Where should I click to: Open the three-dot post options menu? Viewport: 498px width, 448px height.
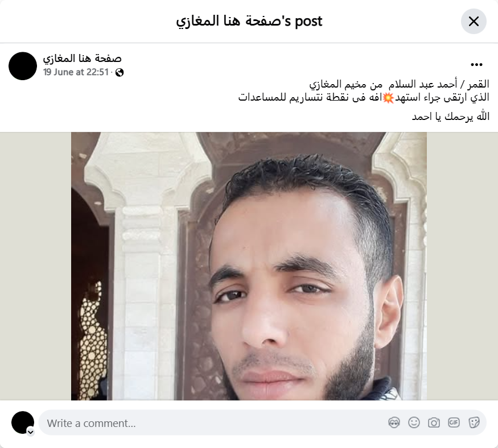(x=476, y=65)
